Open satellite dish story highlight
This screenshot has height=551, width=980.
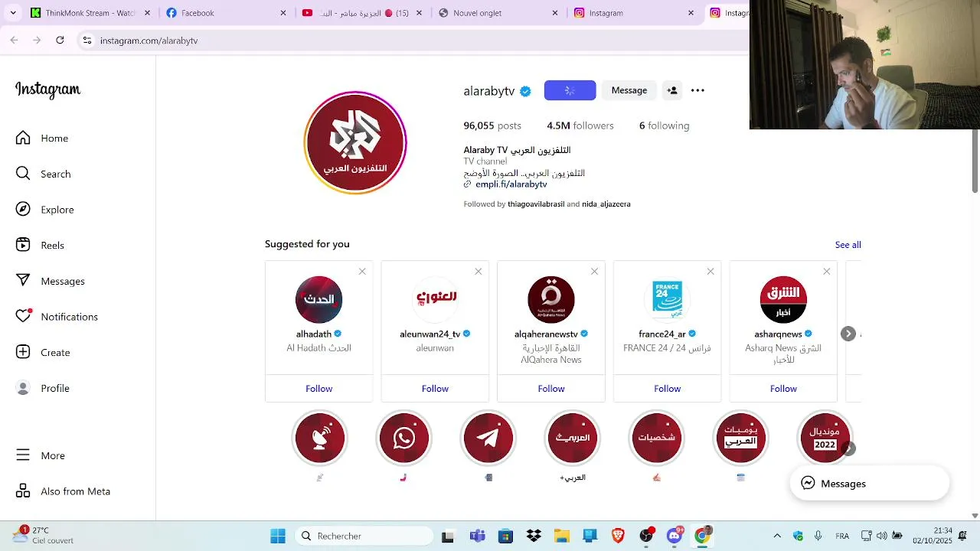320,438
